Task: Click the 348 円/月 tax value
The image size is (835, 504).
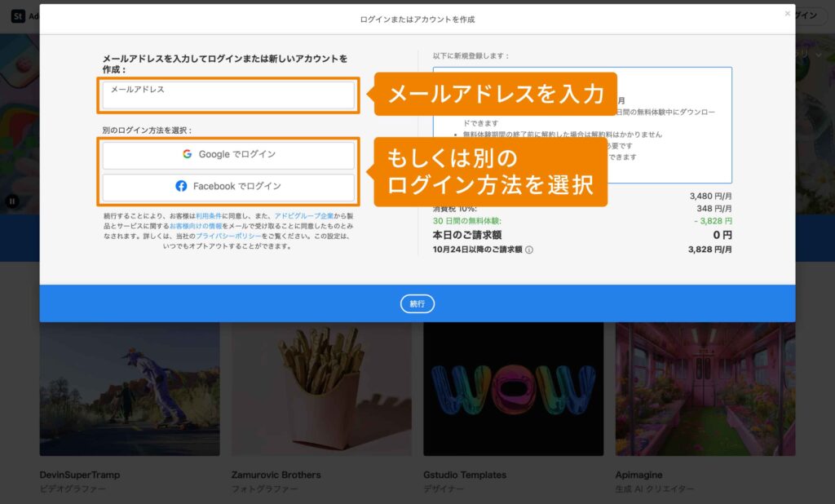Action: [714, 209]
